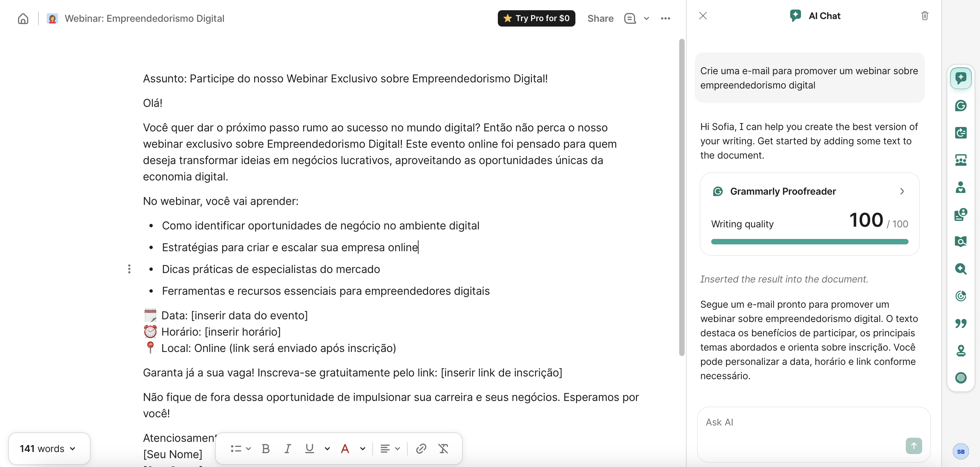The image size is (980, 467).
Task: Open the plagiarism book-search sidebar icon
Action: click(961, 242)
